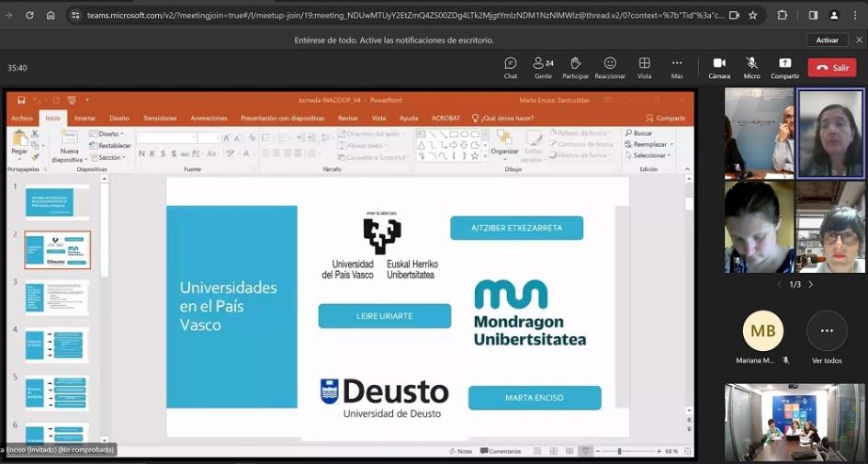
Task: Select the highlighted speaker video tile
Action: pyautogui.click(x=830, y=133)
